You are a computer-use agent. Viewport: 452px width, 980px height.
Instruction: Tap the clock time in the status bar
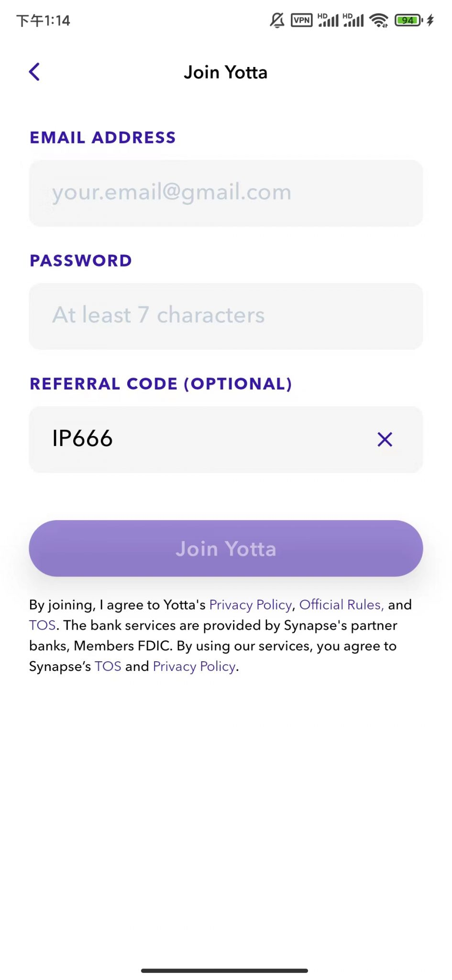[x=43, y=21]
